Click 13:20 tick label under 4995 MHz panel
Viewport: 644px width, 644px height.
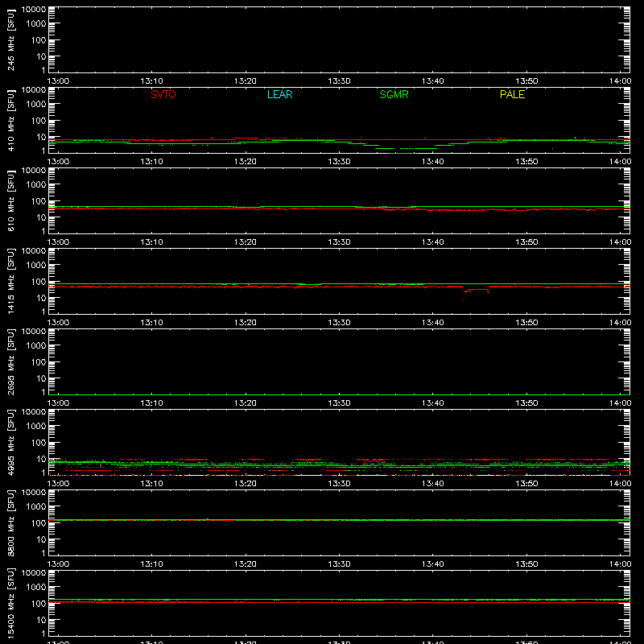(x=246, y=484)
